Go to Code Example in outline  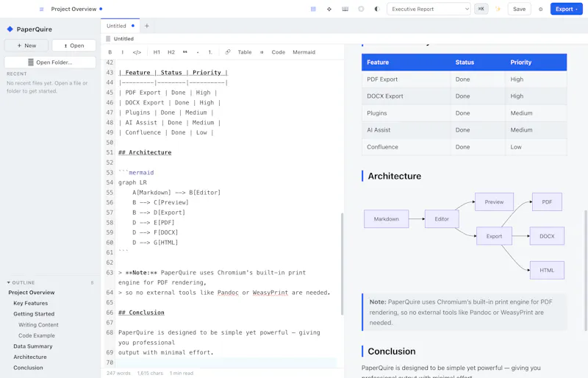(36, 335)
